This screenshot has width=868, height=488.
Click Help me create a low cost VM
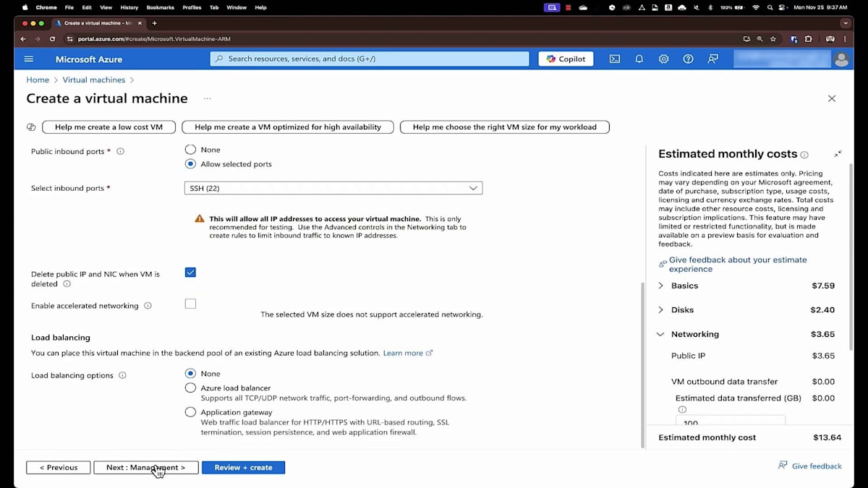109,127
